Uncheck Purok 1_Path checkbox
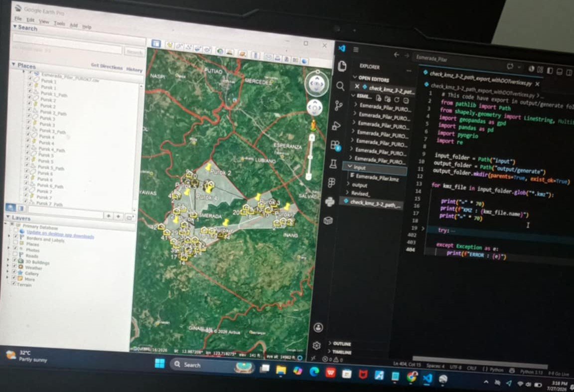This screenshot has height=392, width=574. coord(30,92)
